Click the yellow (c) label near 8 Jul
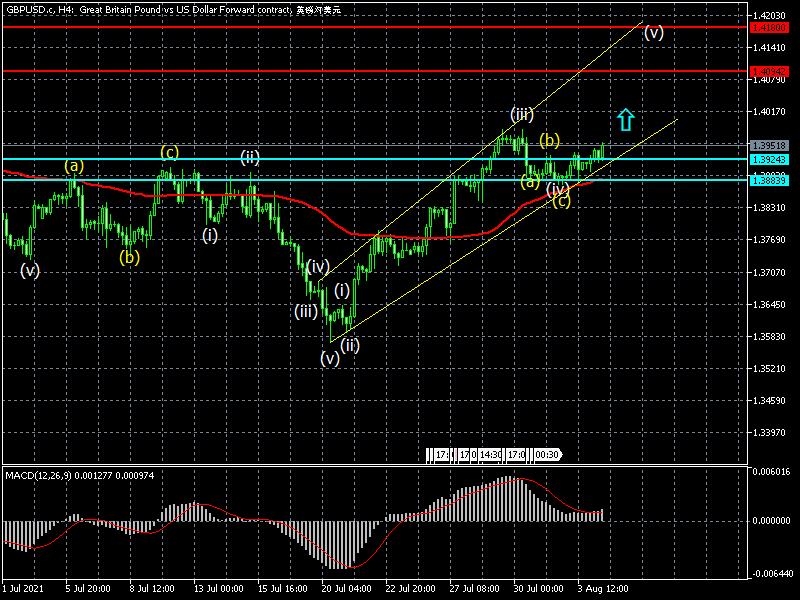The width and height of the screenshot is (800, 600). pos(170,152)
